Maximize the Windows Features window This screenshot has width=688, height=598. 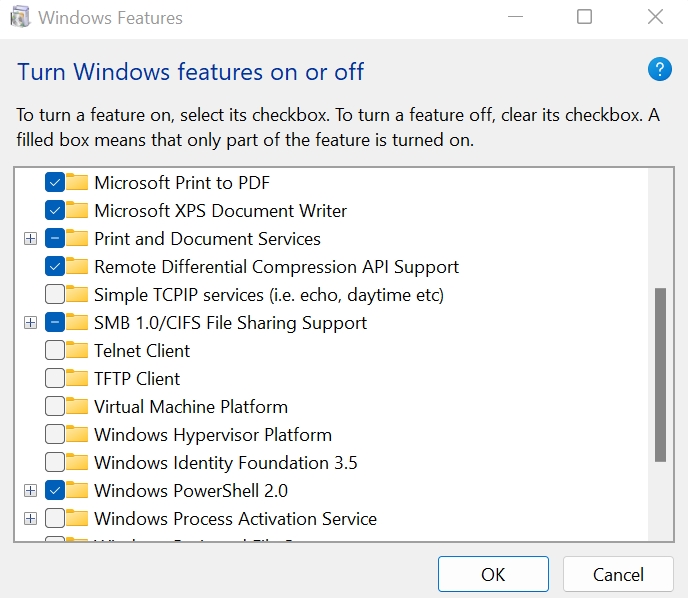click(x=584, y=17)
